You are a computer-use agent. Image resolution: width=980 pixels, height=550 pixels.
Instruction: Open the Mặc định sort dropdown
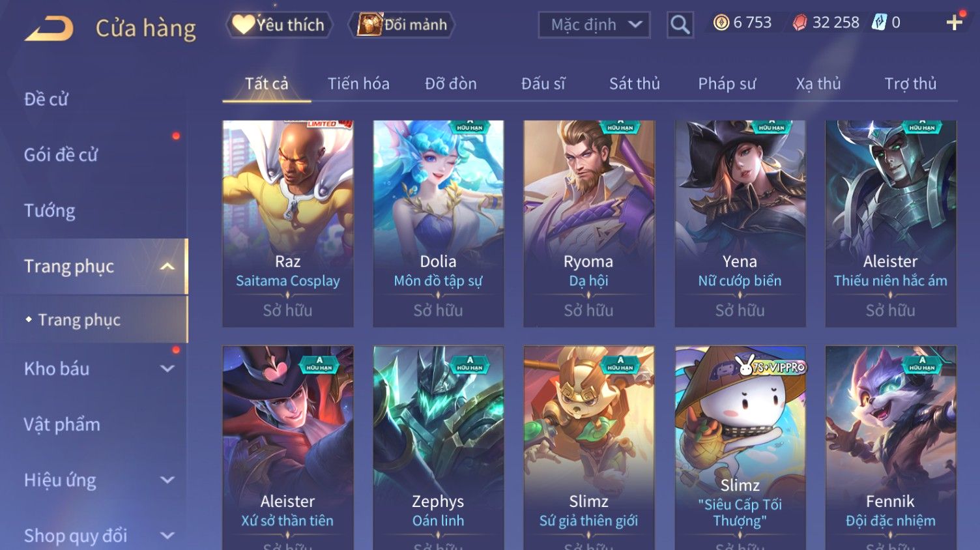tap(594, 25)
